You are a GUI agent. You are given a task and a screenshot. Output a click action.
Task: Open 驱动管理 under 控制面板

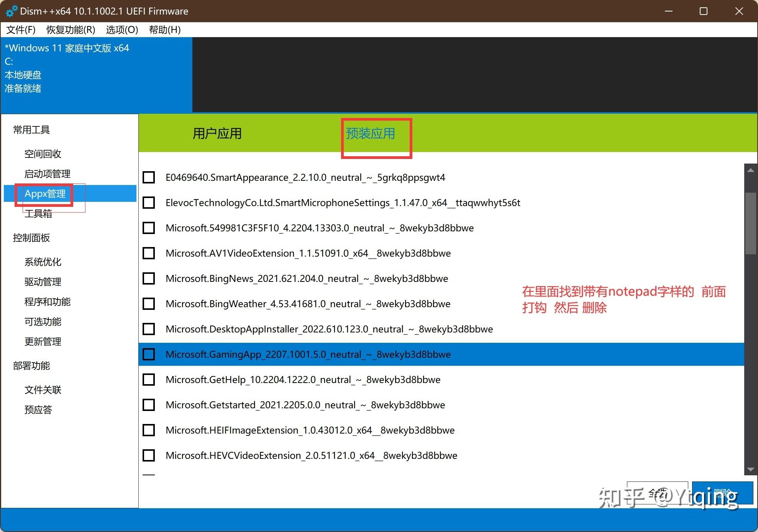click(43, 282)
